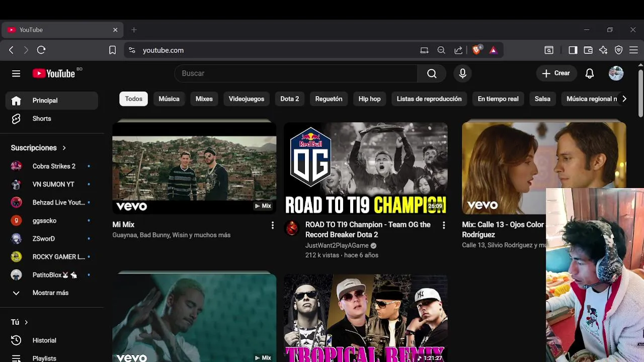Click the share icon in address bar
644x362 pixels.
458,50
